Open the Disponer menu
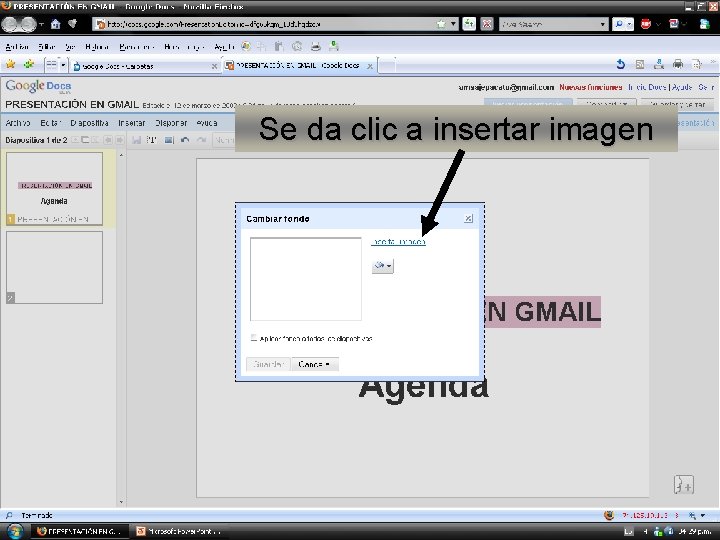The width and height of the screenshot is (720, 540). coord(171,123)
